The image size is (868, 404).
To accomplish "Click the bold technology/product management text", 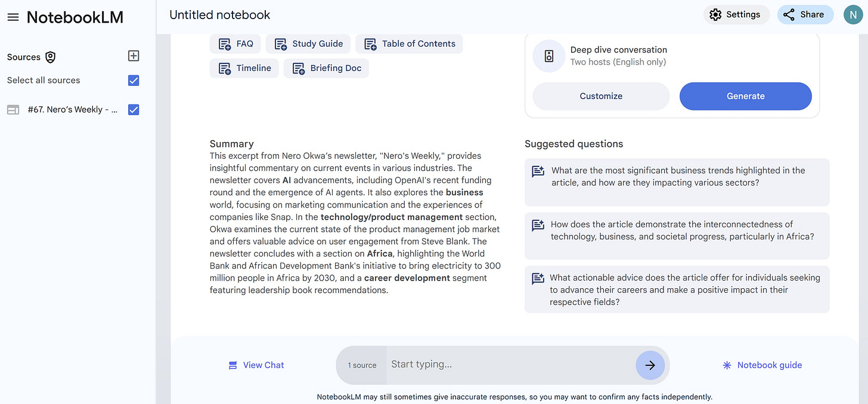I will click(x=392, y=217).
